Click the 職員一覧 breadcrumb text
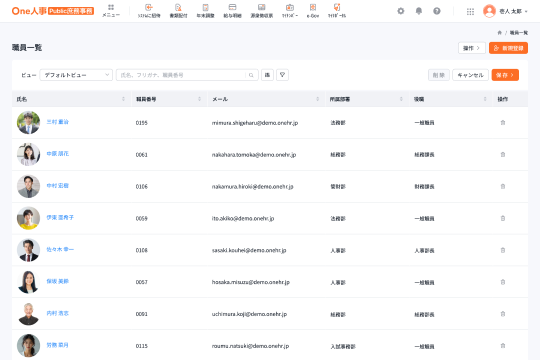Viewport: 540px width, 360px height. pos(519,33)
